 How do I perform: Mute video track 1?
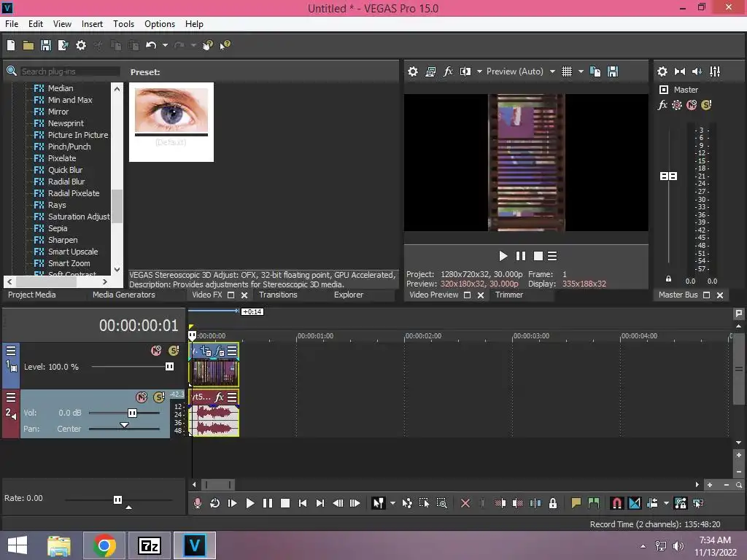tap(156, 351)
